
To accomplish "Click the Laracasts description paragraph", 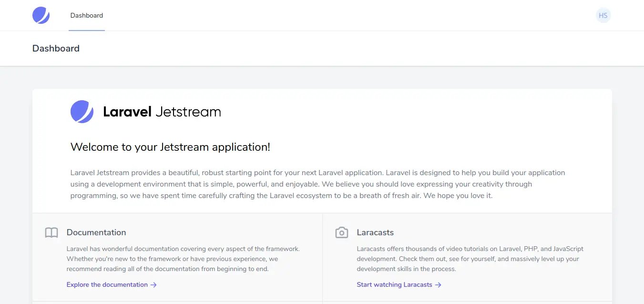I will pyautogui.click(x=470, y=259).
